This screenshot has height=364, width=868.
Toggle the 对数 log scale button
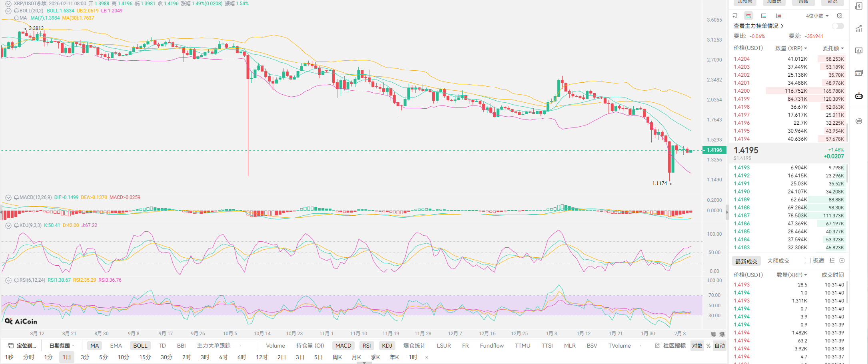tap(697, 346)
